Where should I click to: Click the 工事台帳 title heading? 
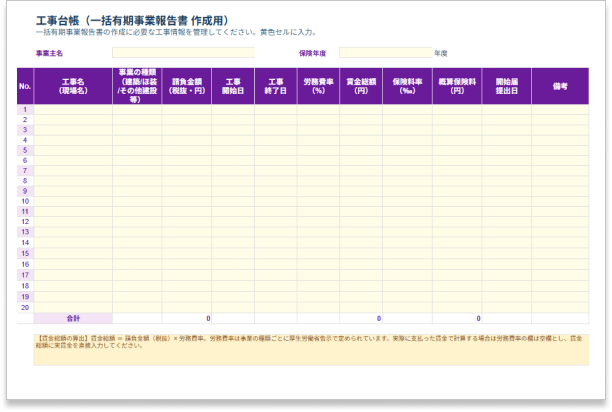click(132, 20)
